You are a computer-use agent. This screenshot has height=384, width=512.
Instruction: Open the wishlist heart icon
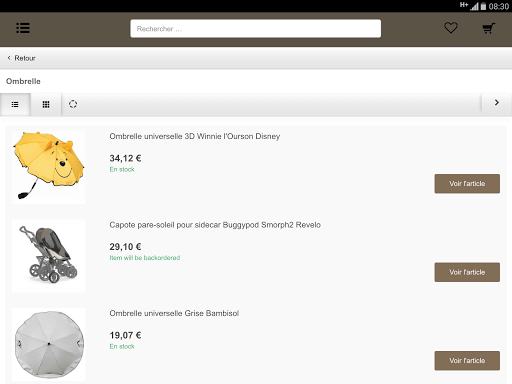[451, 28]
